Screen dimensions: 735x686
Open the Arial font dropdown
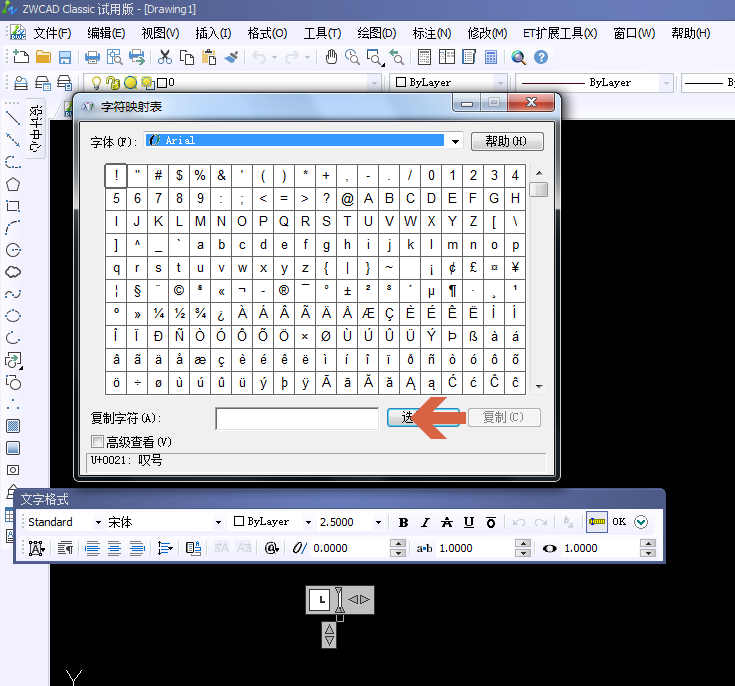[455, 142]
